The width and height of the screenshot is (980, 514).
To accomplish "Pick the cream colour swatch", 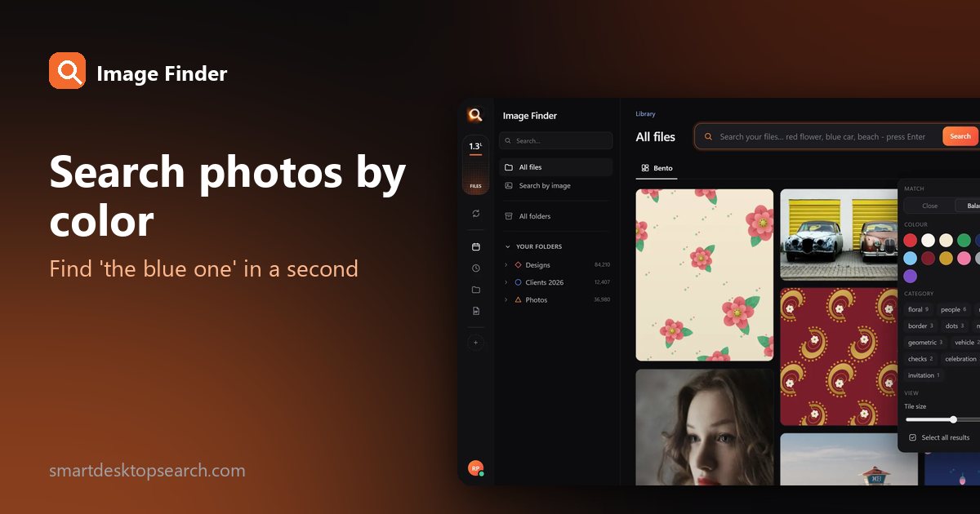I will (947, 240).
